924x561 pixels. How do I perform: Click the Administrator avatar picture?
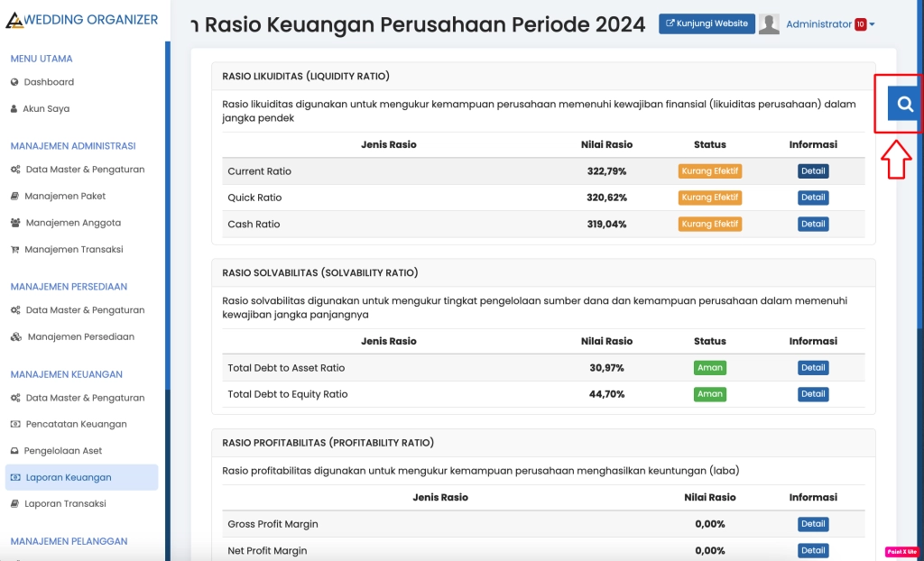(769, 24)
